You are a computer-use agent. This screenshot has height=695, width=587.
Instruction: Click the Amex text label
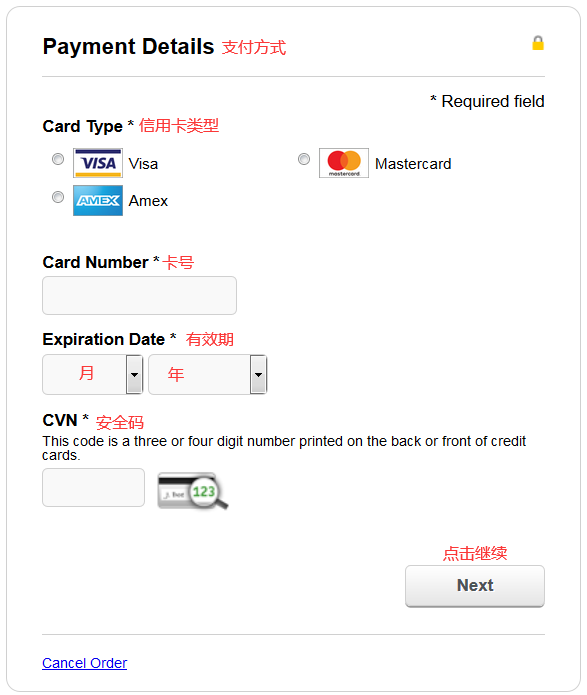coord(148,201)
